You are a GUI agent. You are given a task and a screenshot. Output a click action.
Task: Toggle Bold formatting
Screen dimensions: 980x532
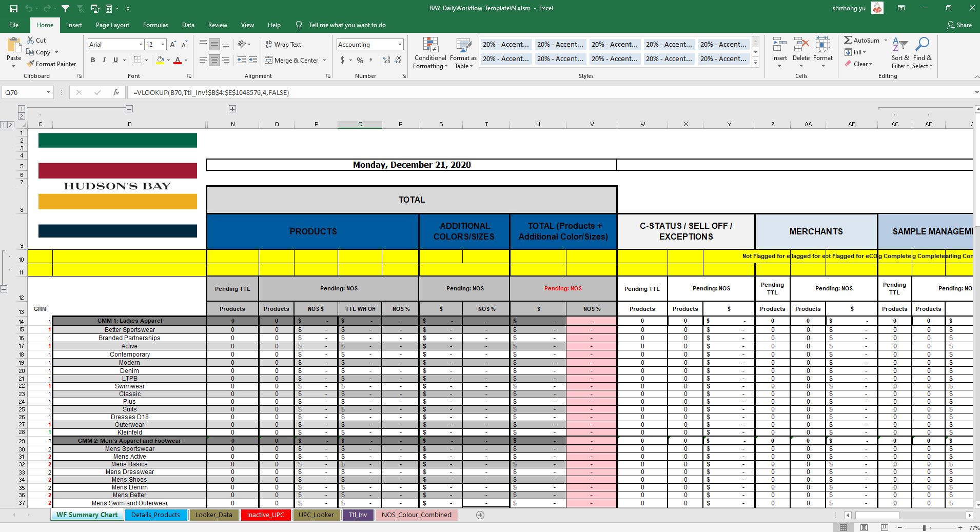93,60
